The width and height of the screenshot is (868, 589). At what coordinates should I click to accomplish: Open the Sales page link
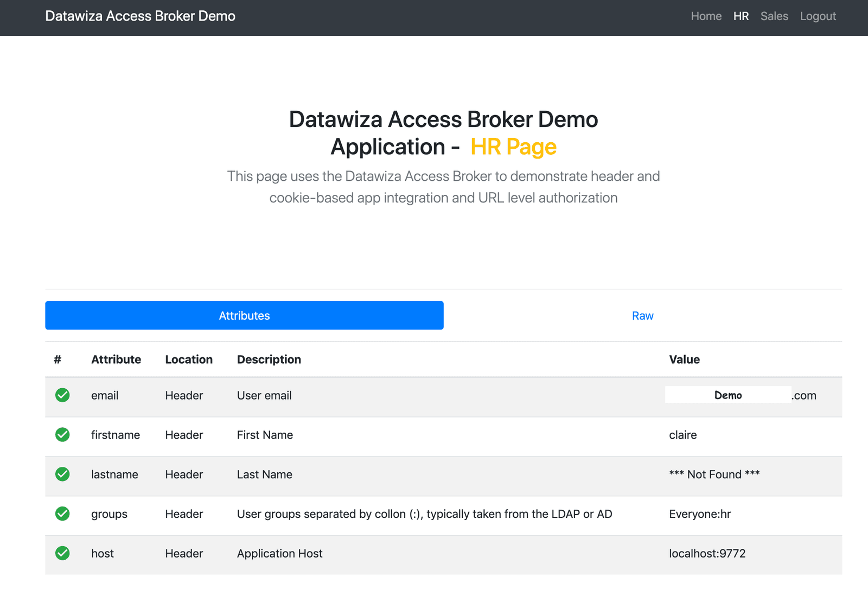774,16
